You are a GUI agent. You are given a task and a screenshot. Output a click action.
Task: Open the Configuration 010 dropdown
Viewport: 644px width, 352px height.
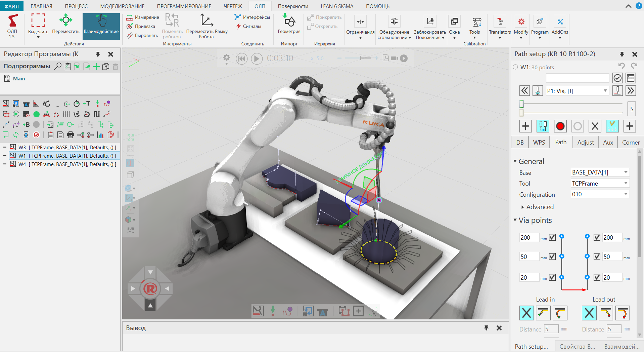point(600,194)
